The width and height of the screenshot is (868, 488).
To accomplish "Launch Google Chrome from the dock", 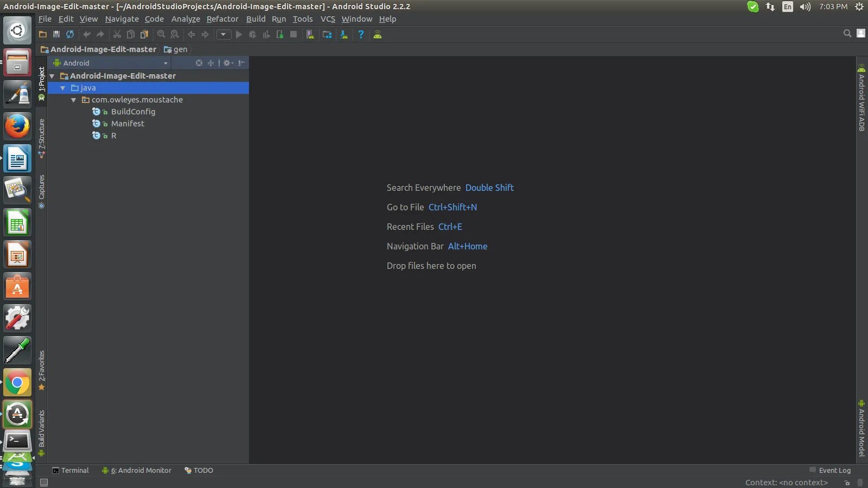I will (x=17, y=383).
